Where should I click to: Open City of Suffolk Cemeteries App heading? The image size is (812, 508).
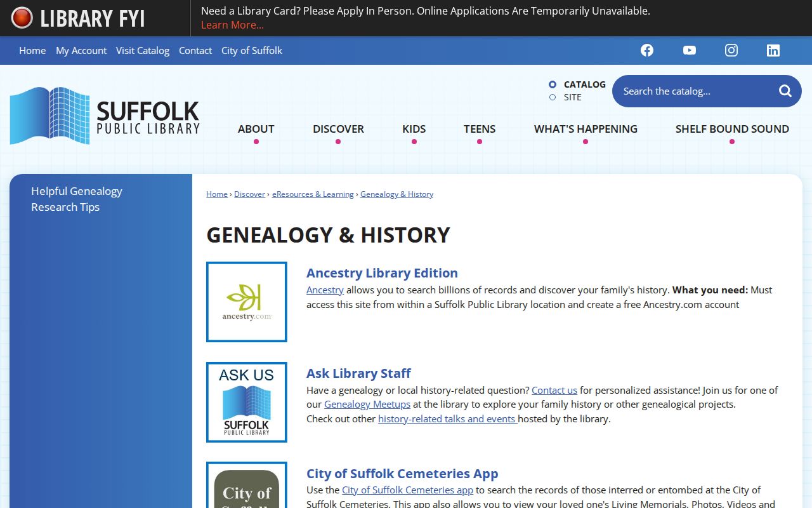point(402,474)
